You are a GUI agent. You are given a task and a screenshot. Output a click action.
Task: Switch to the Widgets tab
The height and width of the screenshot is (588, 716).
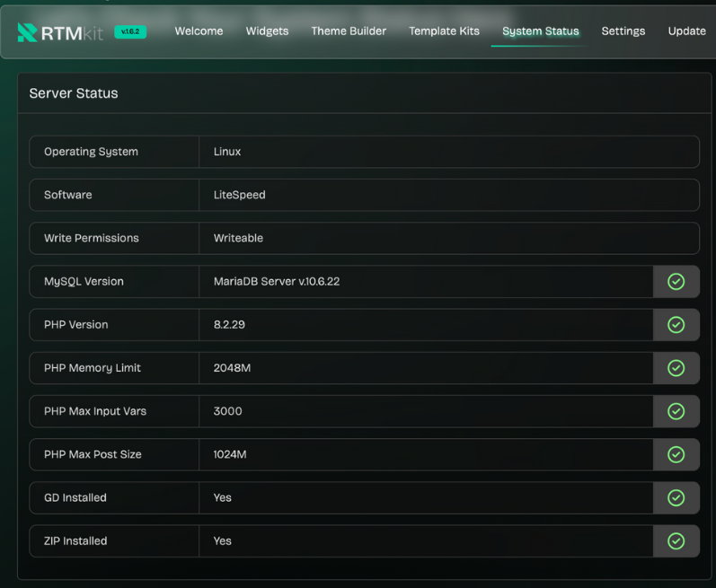point(267,31)
